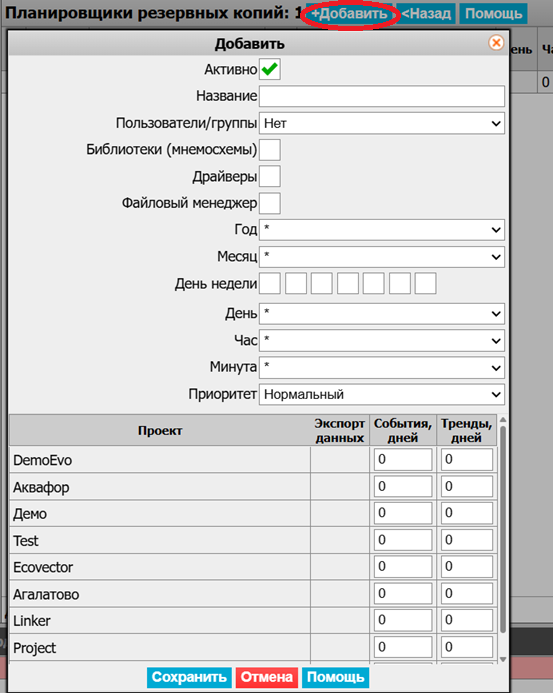Open the Пользователи/группы dropdown

(x=381, y=123)
